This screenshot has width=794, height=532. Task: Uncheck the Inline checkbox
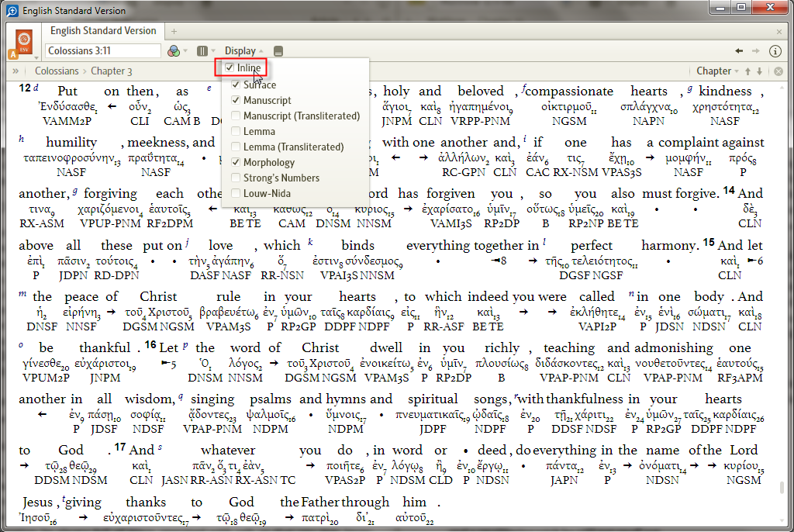click(230, 67)
